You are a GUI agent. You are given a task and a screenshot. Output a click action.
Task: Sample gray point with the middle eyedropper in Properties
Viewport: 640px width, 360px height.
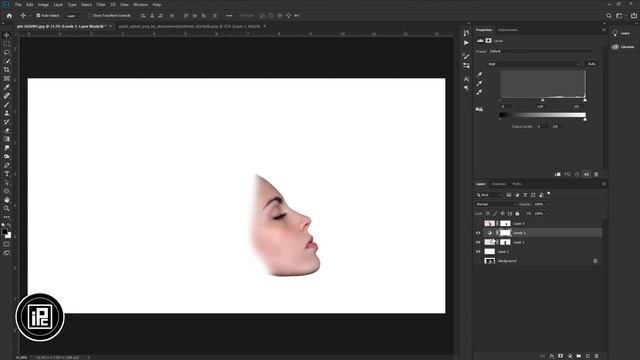pyautogui.click(x=480, y=83)
